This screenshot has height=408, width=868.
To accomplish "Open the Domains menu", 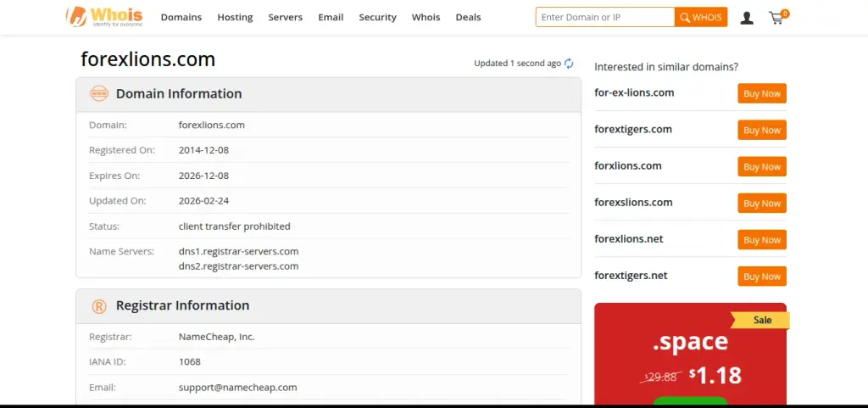I will click(181, 17).
